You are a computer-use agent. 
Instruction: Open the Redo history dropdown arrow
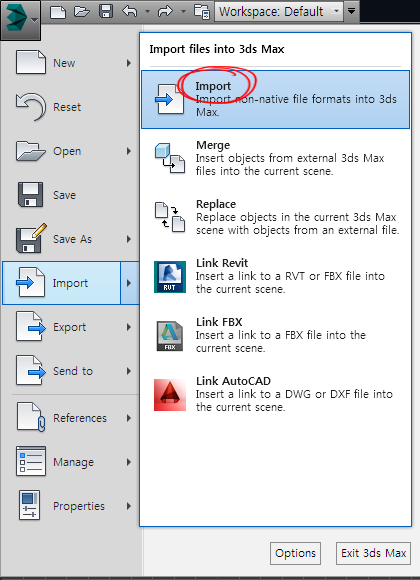pyautogui.click(x=183, y=11)
